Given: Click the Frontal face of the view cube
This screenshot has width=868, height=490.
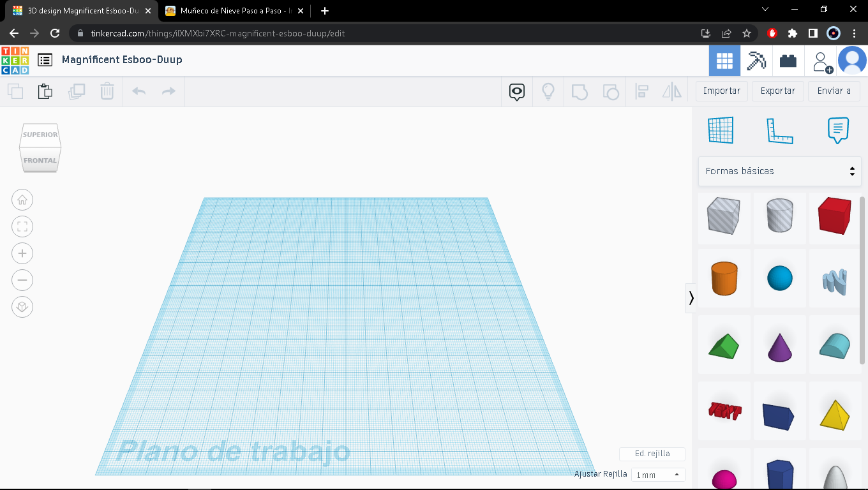Looking at the screenshot, I should pos(40,161).
